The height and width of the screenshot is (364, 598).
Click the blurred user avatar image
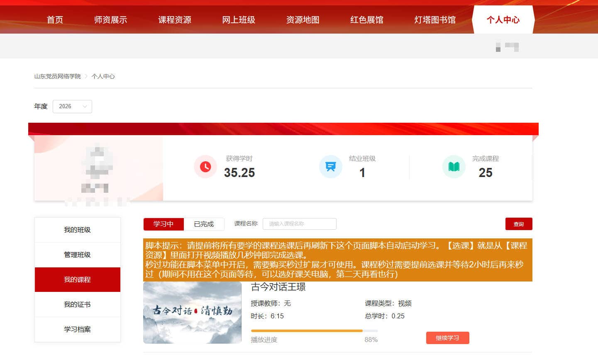pyautogui.click(x=98, y=162)
